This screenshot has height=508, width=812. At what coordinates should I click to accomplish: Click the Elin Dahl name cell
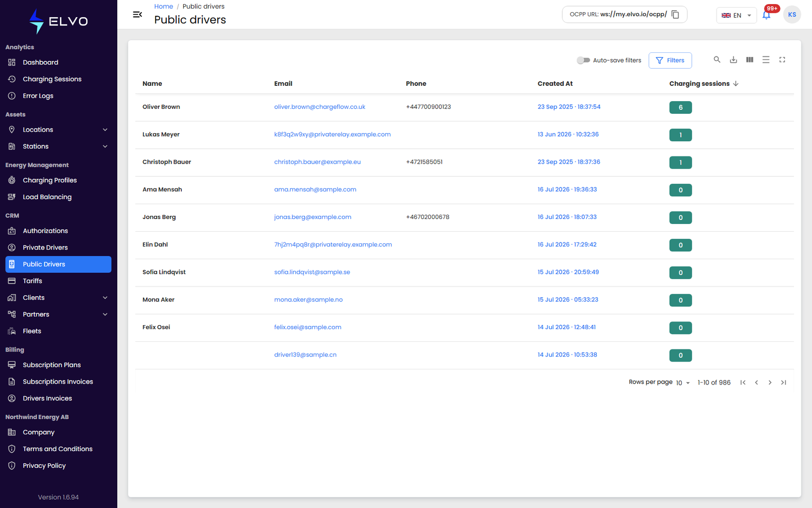point(155,245)
